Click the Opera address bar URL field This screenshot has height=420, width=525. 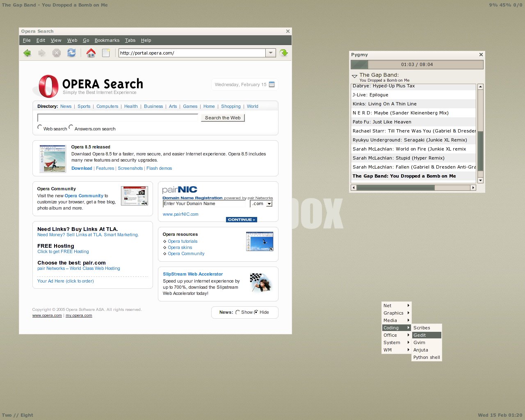pyautogui.click(x=192, y=53)
